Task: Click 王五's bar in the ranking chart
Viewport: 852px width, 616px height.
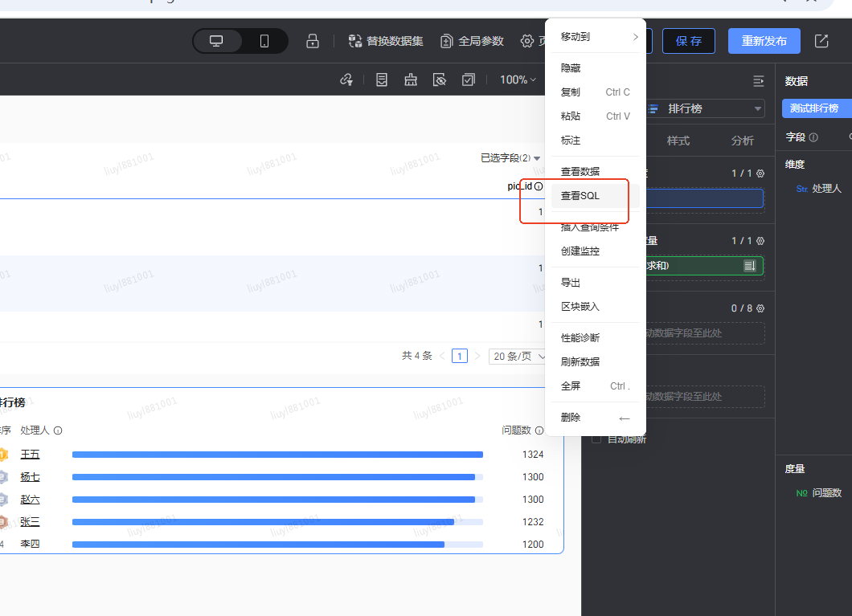Action: coord(277,455)
